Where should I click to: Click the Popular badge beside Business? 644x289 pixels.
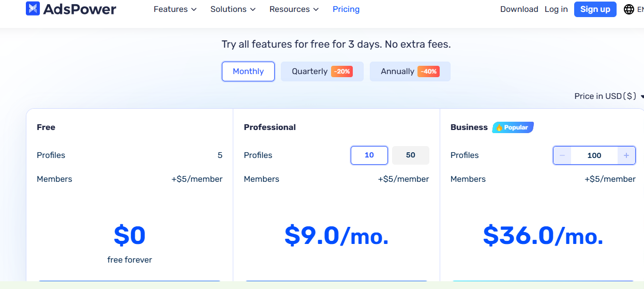[513, 127]
